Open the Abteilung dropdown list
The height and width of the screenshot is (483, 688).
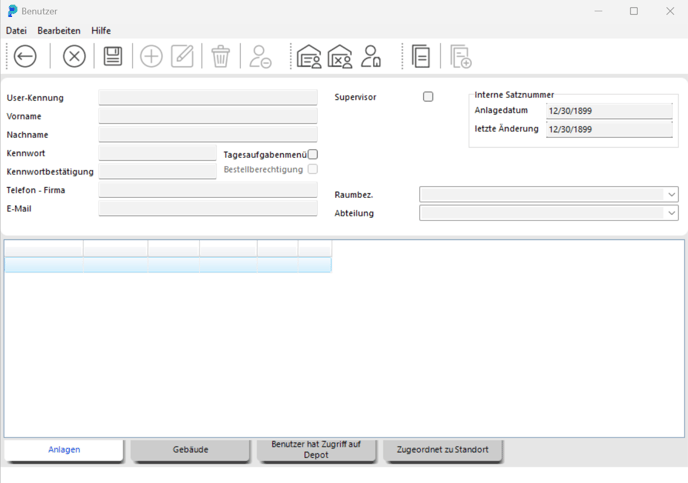tap(671, 213)
